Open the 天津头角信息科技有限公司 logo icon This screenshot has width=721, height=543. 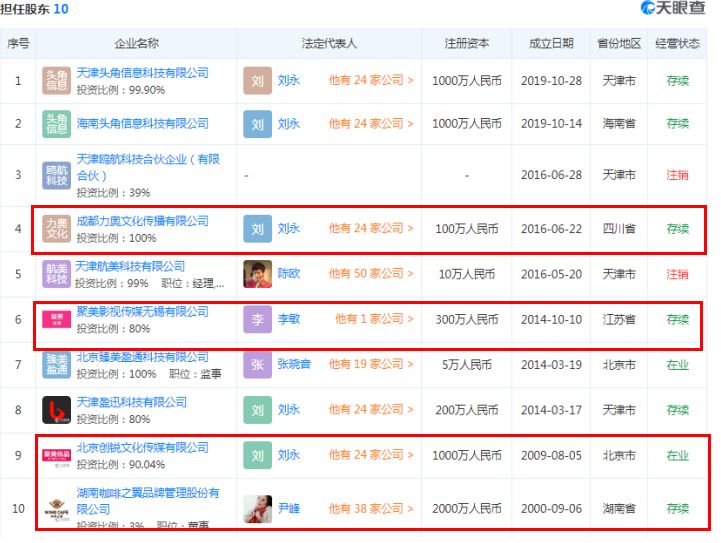click(x=57, y=80)
